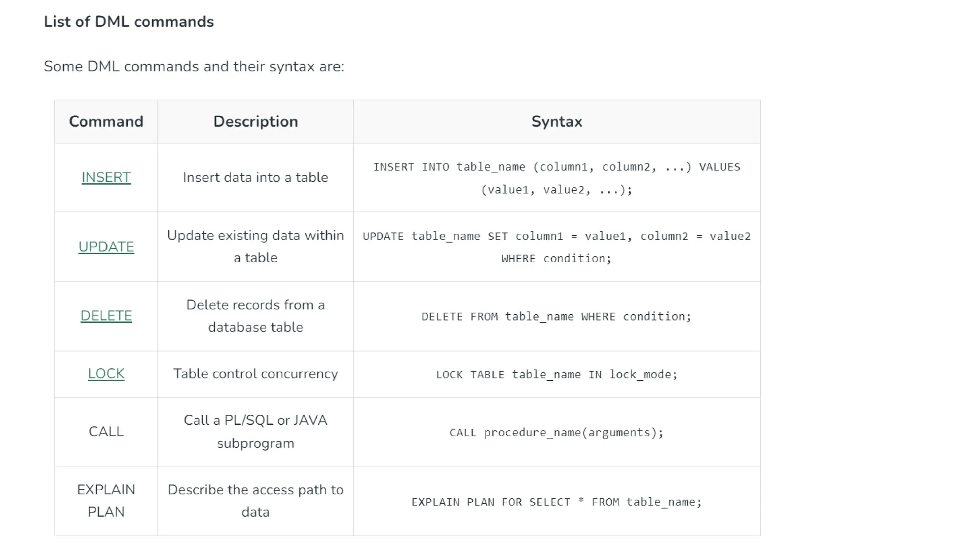The width and height of the screenshot is (980, 551).
Task: Click "Describe the access path to data" text
Action: (256, 500)
